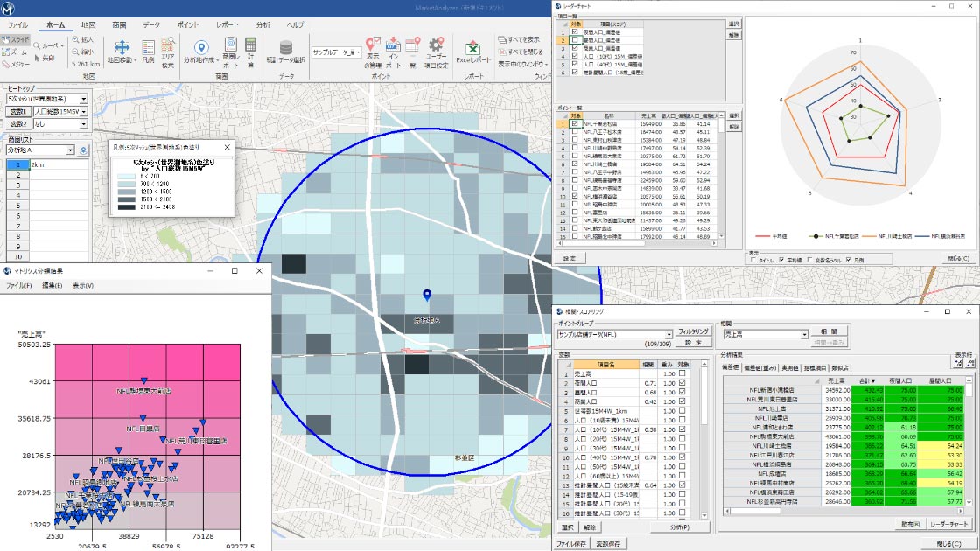Image resolution: width=980 pixels, height=551 pixels.
Task: Open the 凡例 legend icon in ribbon
Action: [x=148, y=48]
